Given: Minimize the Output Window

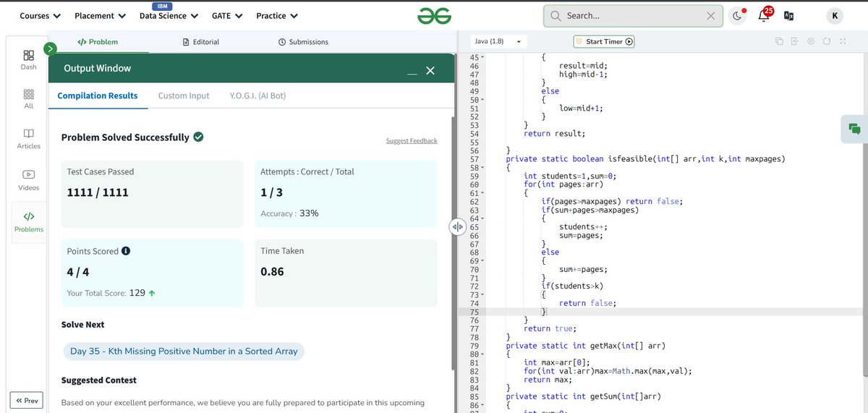Looking at the screenshot, I should click(x=412, y=73).
